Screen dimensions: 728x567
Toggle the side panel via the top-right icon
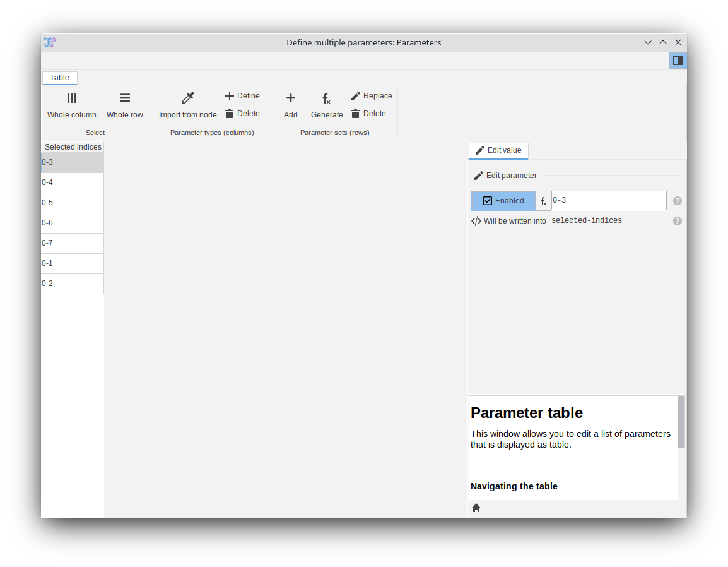click(678, 60)
